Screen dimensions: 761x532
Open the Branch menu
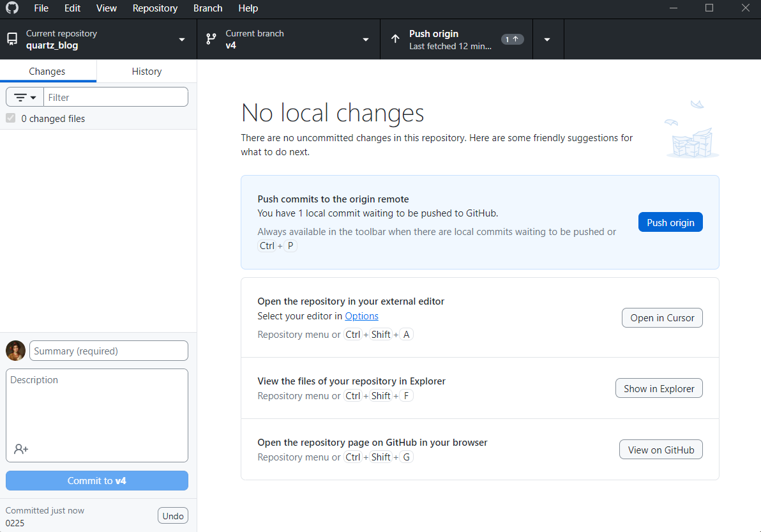click(x=207, y=8)
